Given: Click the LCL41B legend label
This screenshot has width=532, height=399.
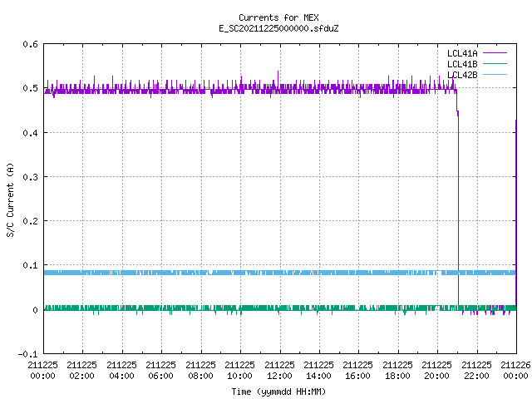Looking at the screenshot, I should [x=462, y=64].
